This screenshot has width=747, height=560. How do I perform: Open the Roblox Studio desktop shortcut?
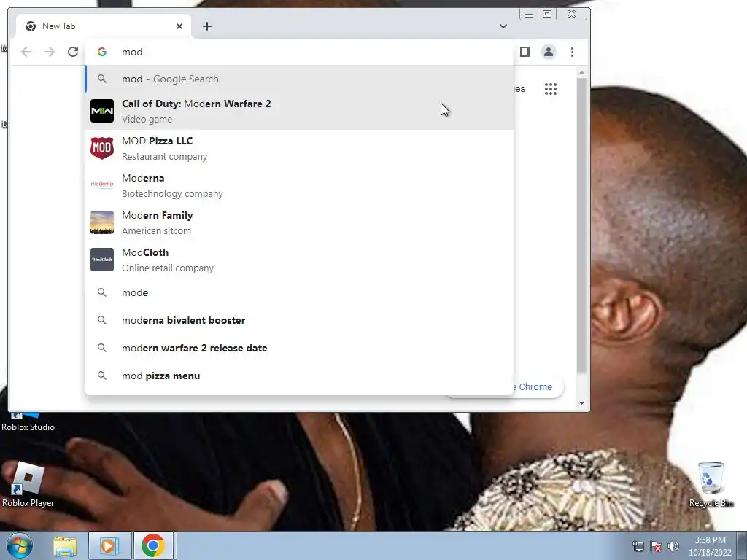(28, 421)
